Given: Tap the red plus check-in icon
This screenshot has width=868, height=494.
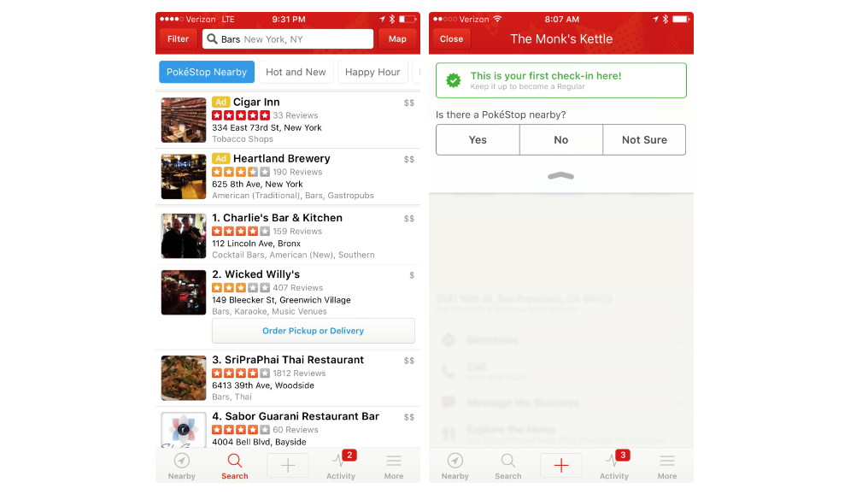Looking at the screenshot, I should (x=561, y=465).
